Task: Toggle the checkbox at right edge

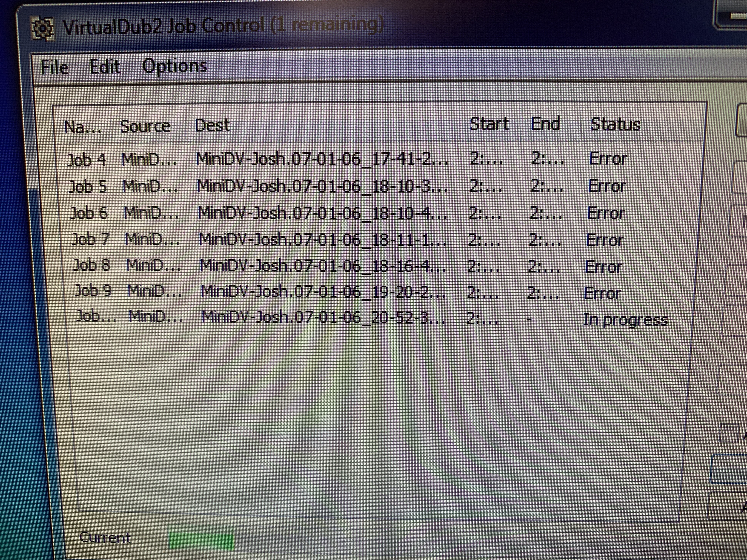Action: tap(729, 433)
